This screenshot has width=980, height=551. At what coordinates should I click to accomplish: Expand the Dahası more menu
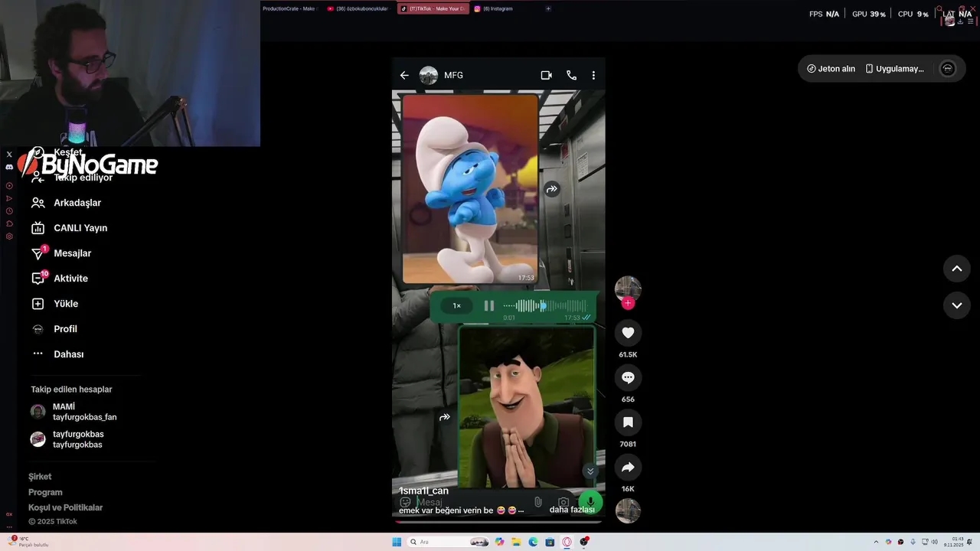[68, 354]
